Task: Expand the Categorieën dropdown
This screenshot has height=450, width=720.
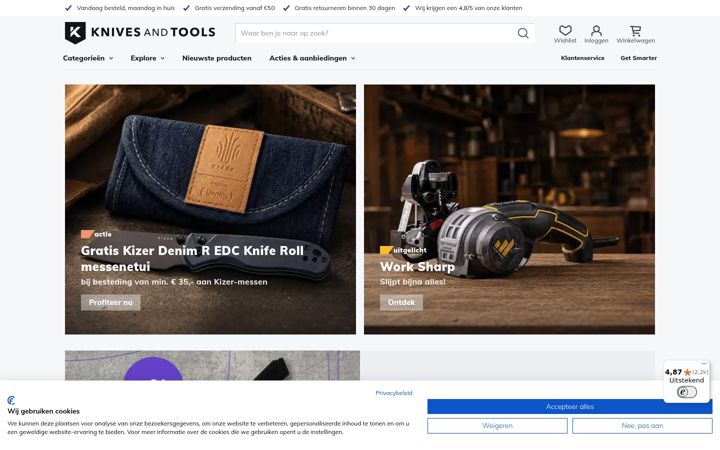Action: coord(88,58)
